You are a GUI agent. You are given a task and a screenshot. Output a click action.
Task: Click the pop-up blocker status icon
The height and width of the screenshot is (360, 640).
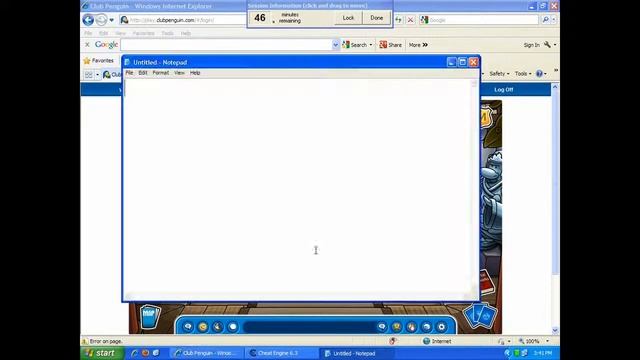(393, 341)
